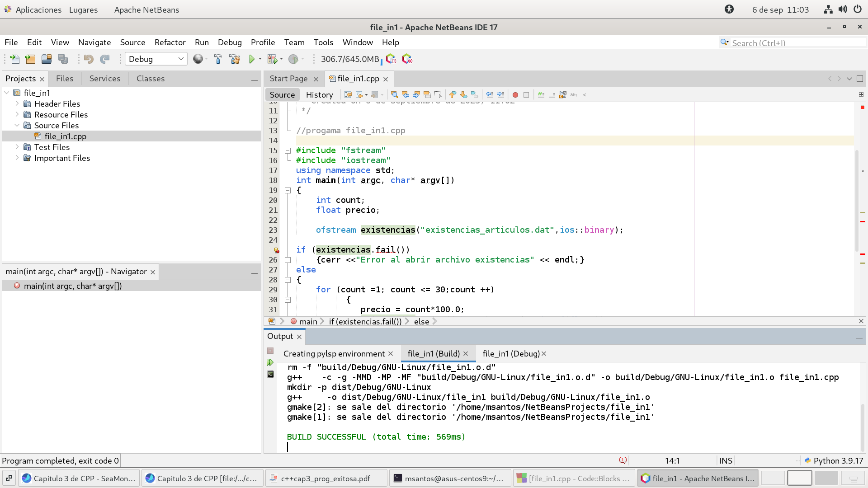The width and height of the screenshot is (868, 488).
Task: Toggle rectangular selection mode
Action: pyautogui.click(x=438, y=95)
